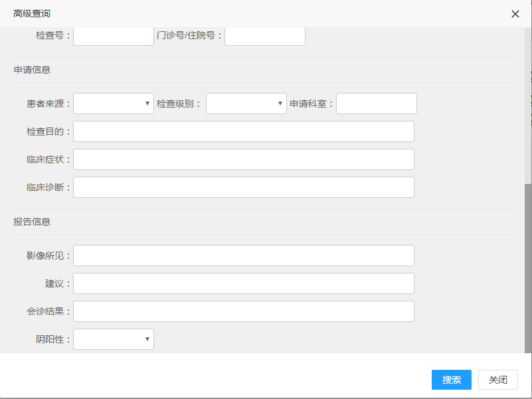Focus the 会诊结果 input field
The height and width of the screenshot is (399, 532).
(x=243, y=311)
